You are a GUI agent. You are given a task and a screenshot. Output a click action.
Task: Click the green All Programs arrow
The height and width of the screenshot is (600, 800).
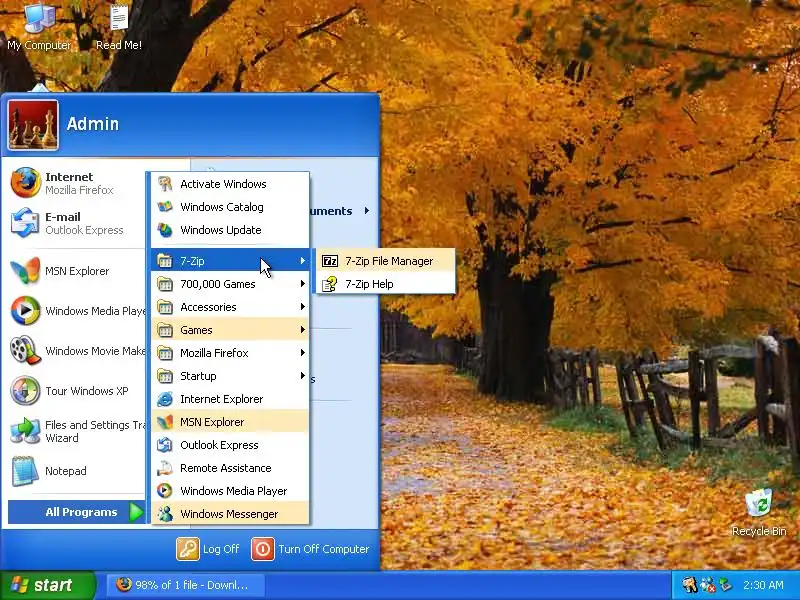pyautogui.click(x=136, y=512)
